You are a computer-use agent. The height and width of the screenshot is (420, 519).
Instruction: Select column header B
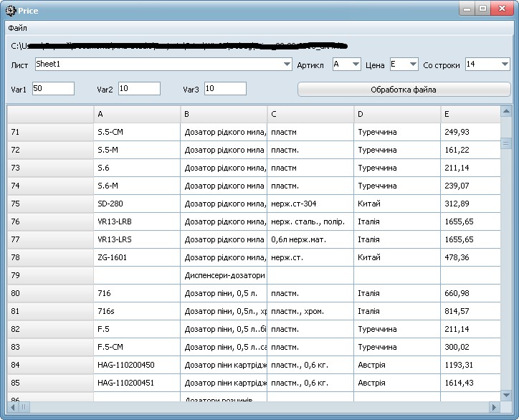click(224, 114)
